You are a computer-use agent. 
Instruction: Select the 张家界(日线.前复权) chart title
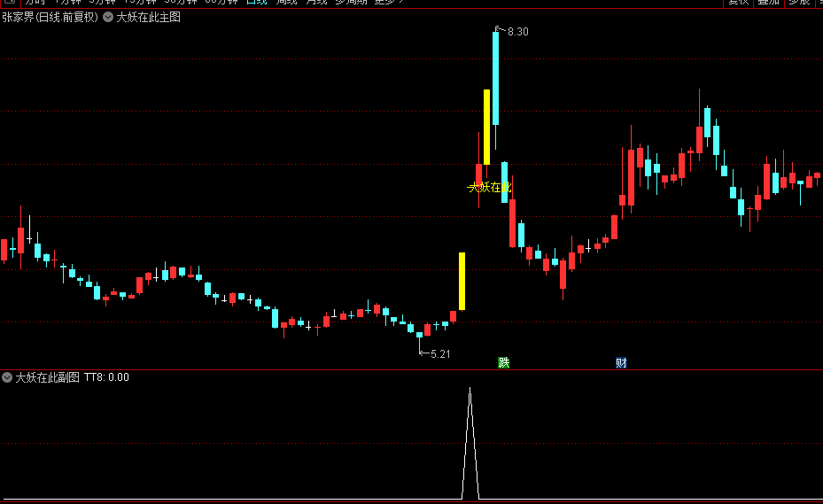point(50,18)
